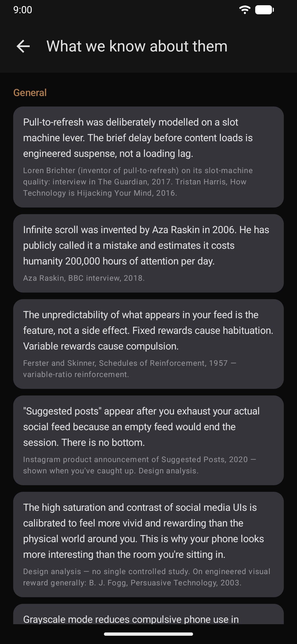Screen dimensions: 297x644
Task: Tap the Wi-Fi status icon
Action: [245, 10]
